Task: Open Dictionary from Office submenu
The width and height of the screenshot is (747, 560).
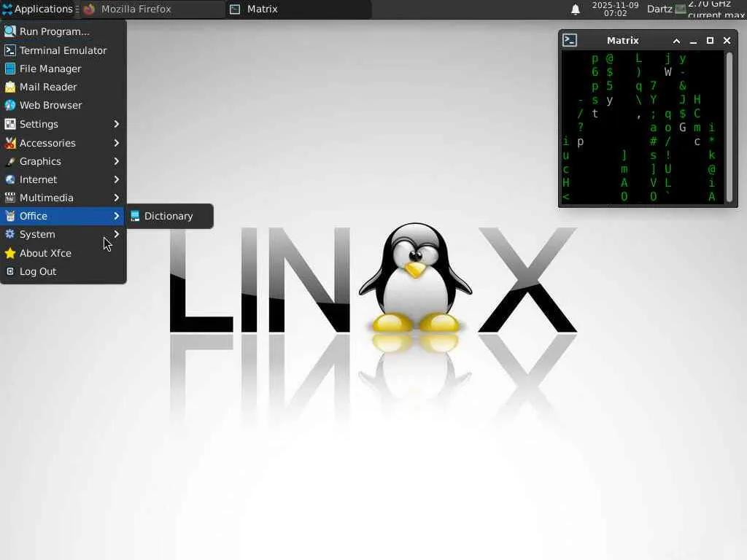Action: pyautogui.click(x=169, y=216)
